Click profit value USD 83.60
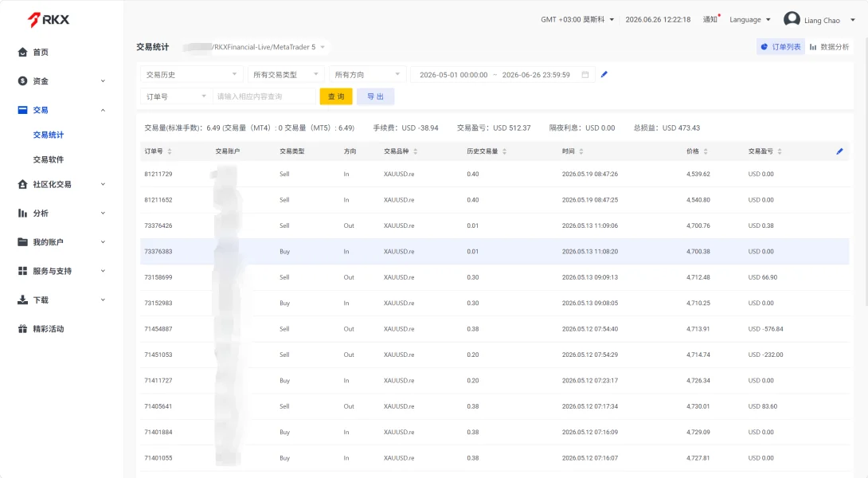Screen dimensions: 868x478 click(763, 406)
